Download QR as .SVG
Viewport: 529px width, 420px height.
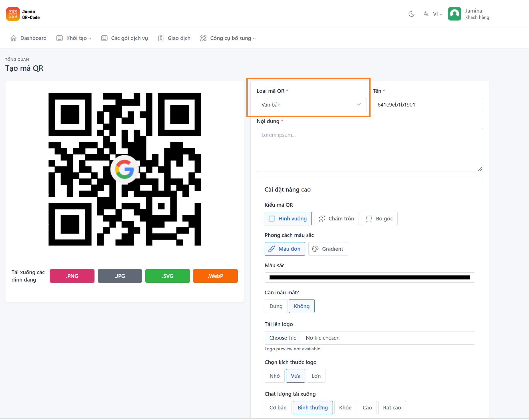[168, 276]
